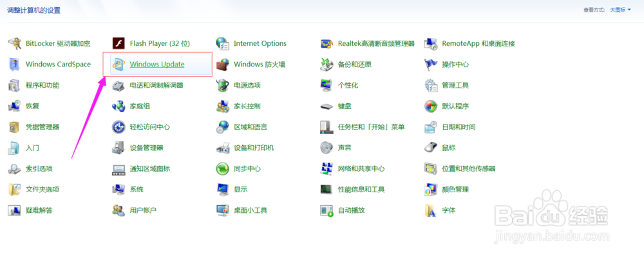
Task: Click the 网络和共享中心 link text
Action: [361, 169]
